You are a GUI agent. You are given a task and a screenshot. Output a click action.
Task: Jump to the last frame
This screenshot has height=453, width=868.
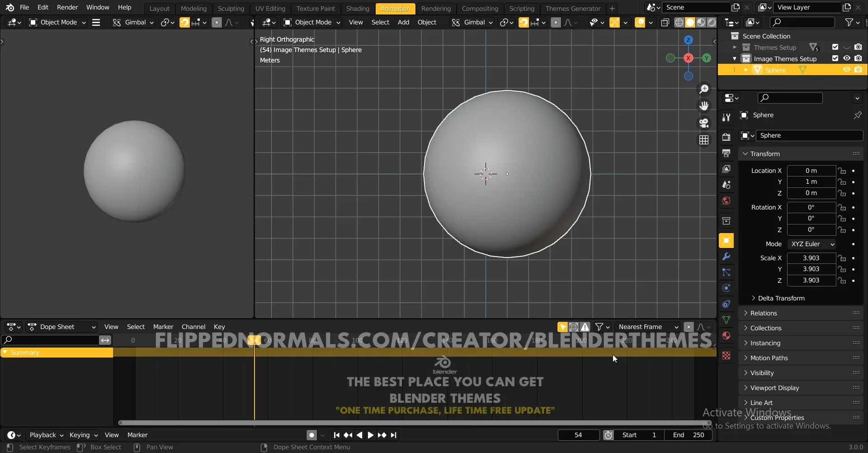394,435
